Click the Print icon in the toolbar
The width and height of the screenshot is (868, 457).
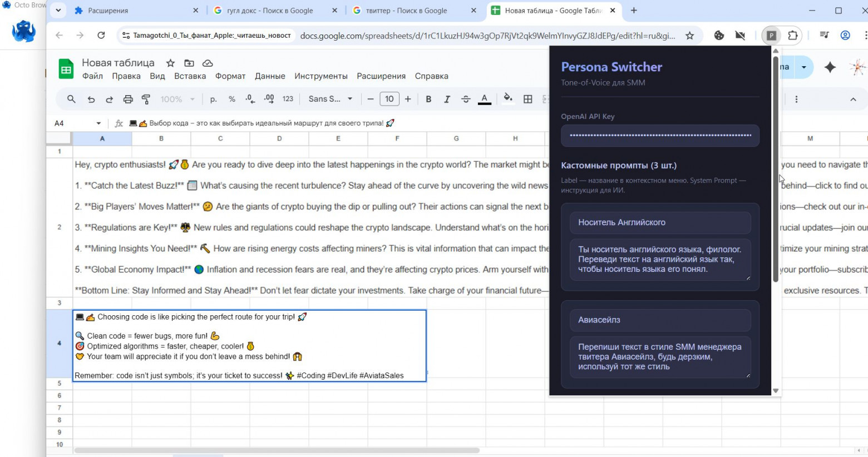tap(128, 99)
